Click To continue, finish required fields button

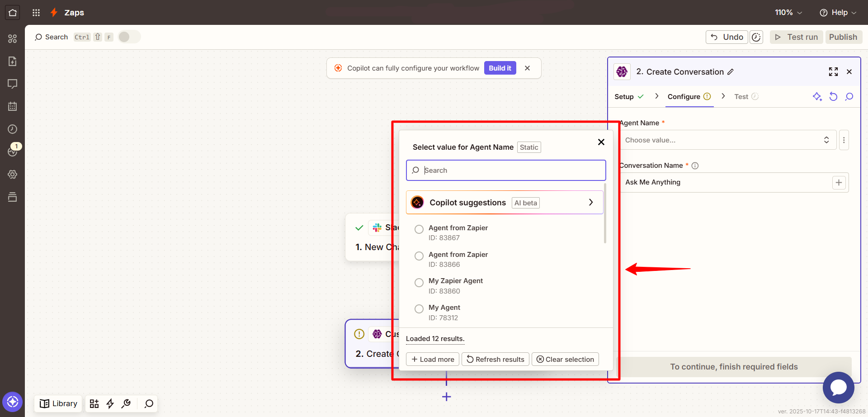coord(734,367)
